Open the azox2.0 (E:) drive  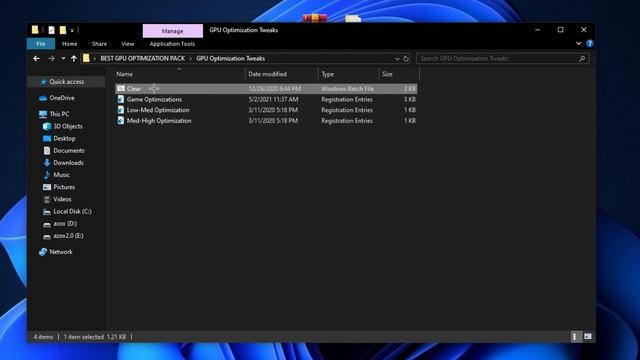(68, 236)
